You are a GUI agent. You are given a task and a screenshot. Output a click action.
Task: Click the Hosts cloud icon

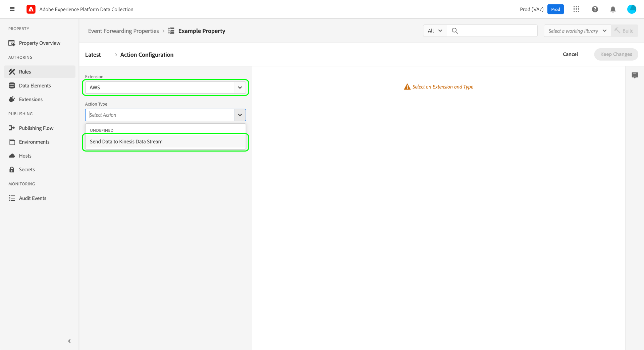coord(12,156)
